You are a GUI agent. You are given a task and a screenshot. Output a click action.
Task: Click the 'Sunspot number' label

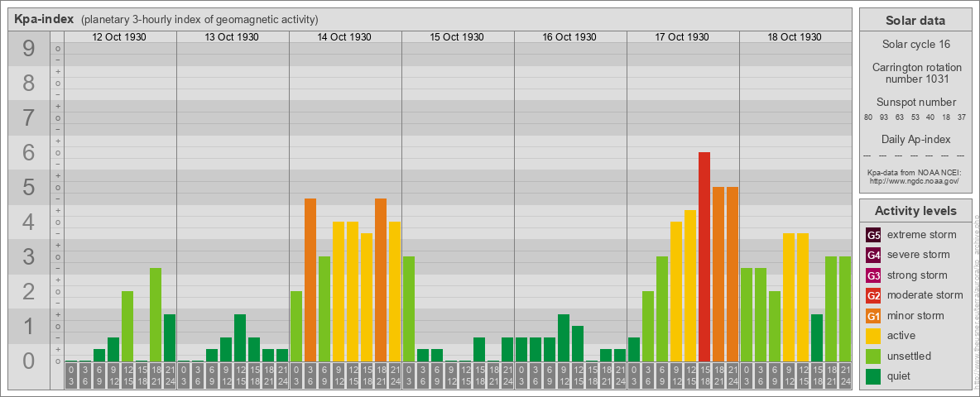[x=915, y=103]
